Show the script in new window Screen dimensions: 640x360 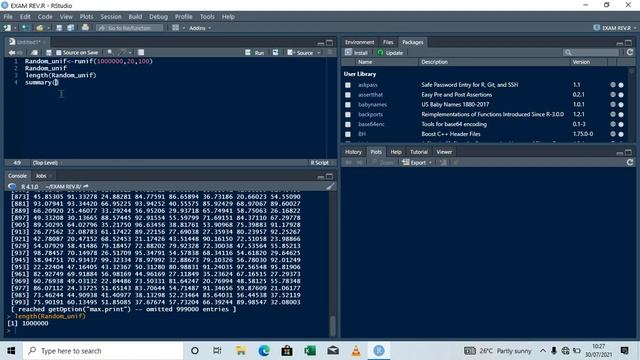34,52
